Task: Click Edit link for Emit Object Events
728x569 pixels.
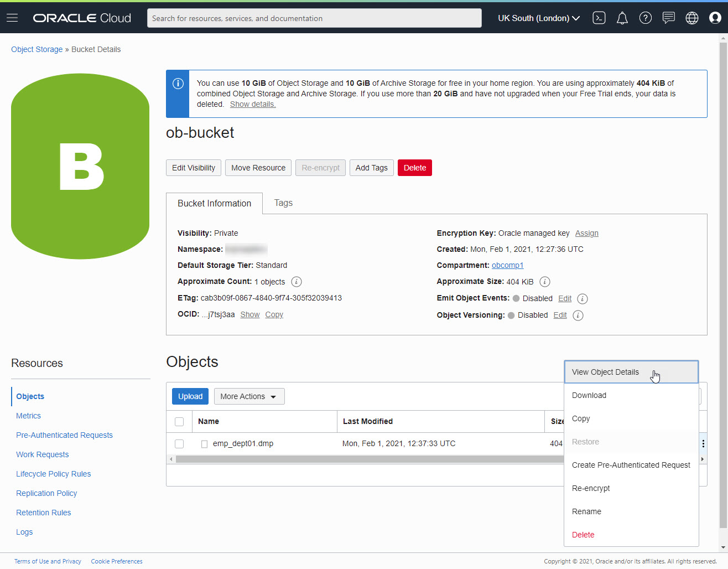Action: tap(565, 298)
